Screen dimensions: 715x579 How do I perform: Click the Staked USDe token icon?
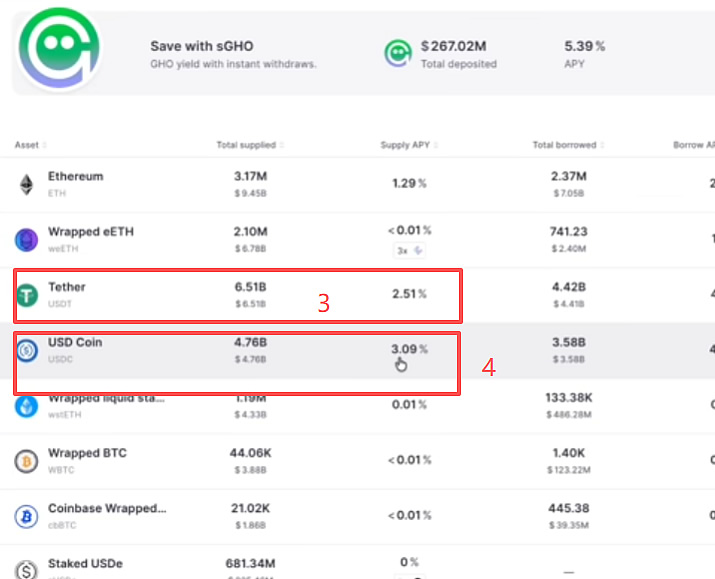coord(26,569)
